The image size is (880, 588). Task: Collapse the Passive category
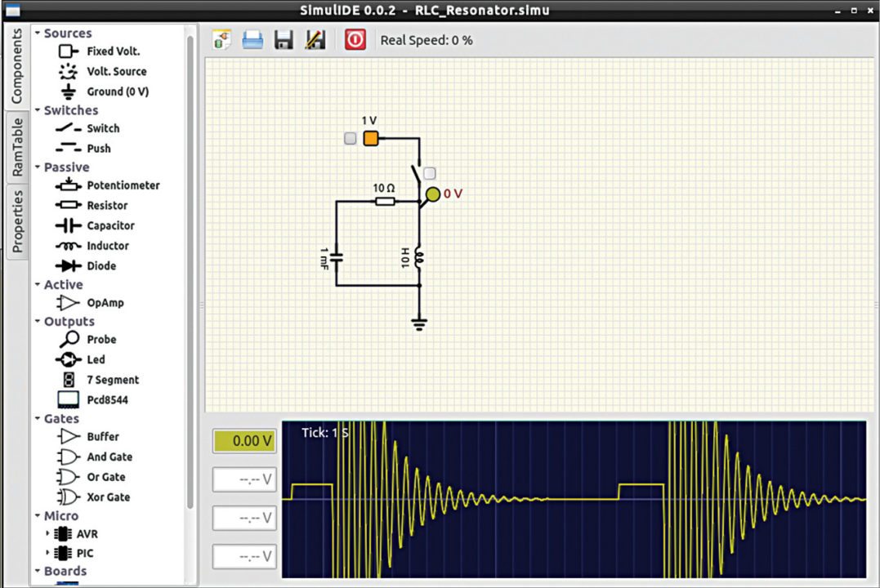35,167
